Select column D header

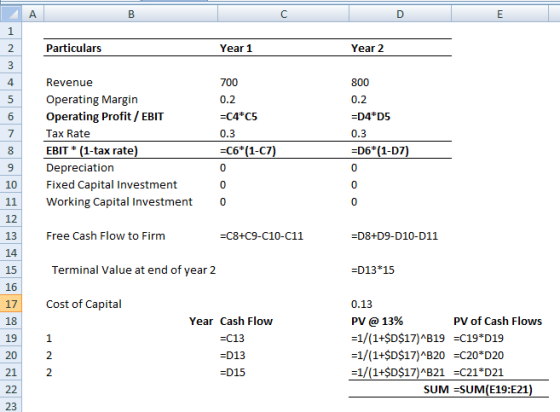[x=400, y=14]
